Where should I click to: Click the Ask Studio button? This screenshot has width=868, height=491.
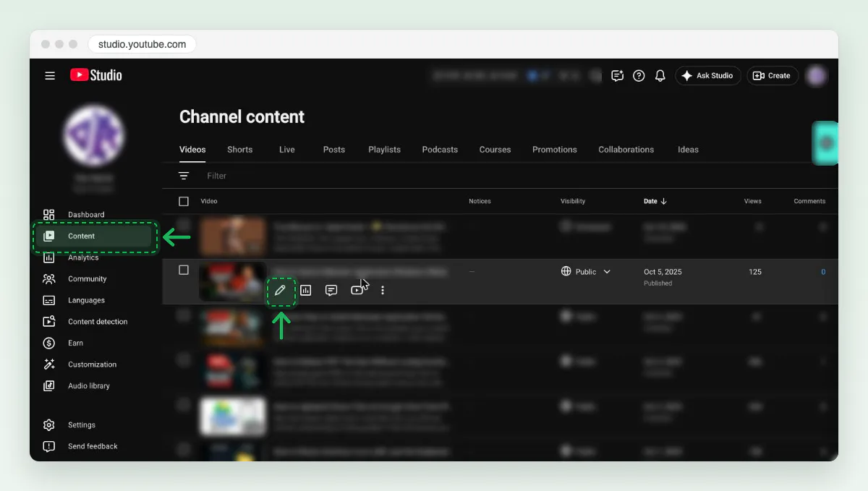(708, 75)
